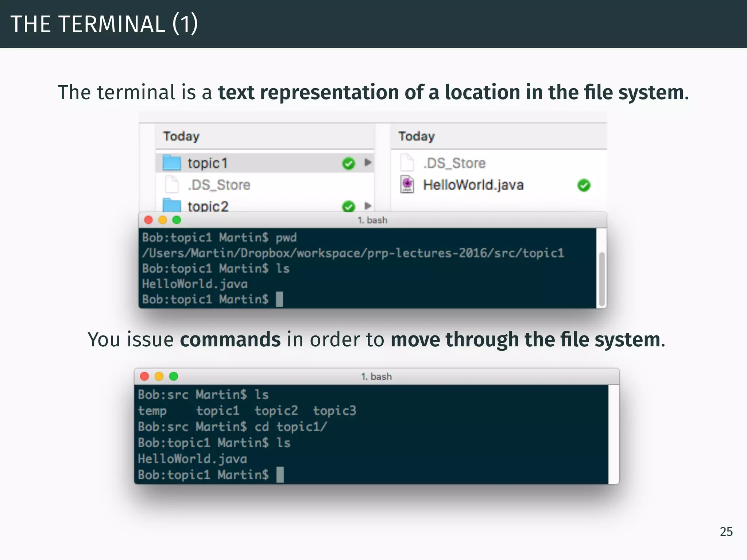
Task: Click green sync checkmark on topic2 row
Action: [x=348, y=206]
